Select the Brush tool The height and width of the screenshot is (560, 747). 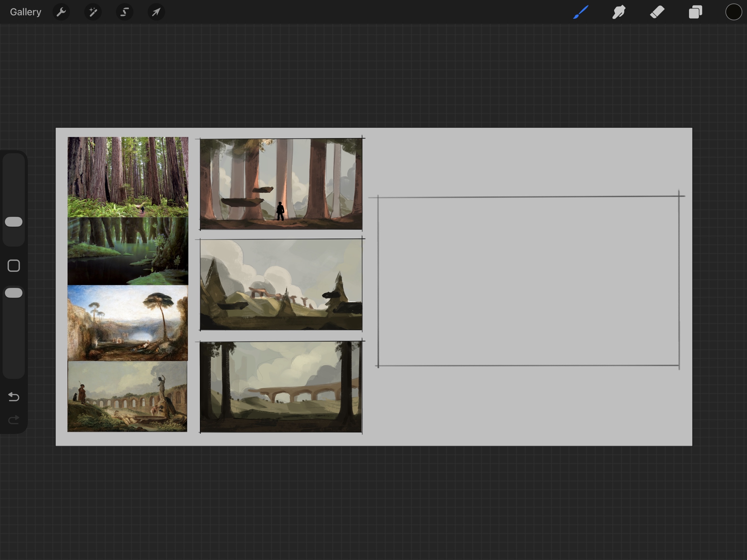[x=581, y=12]
